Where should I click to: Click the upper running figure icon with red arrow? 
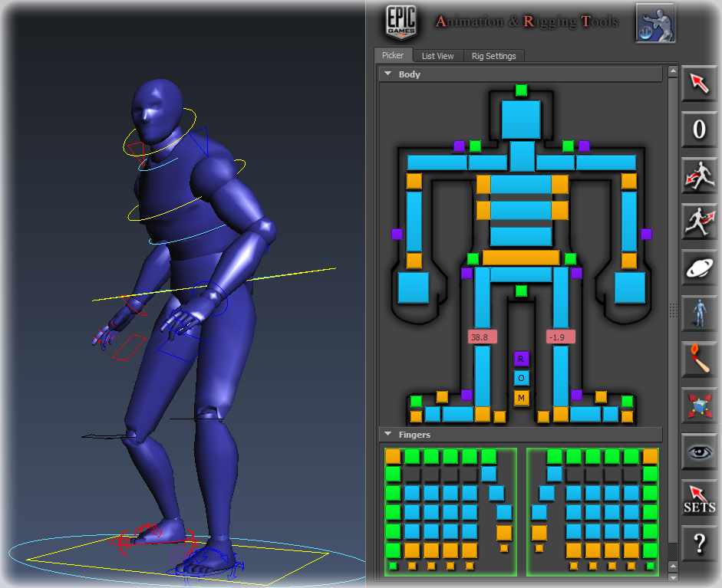(x=699, y=176)
